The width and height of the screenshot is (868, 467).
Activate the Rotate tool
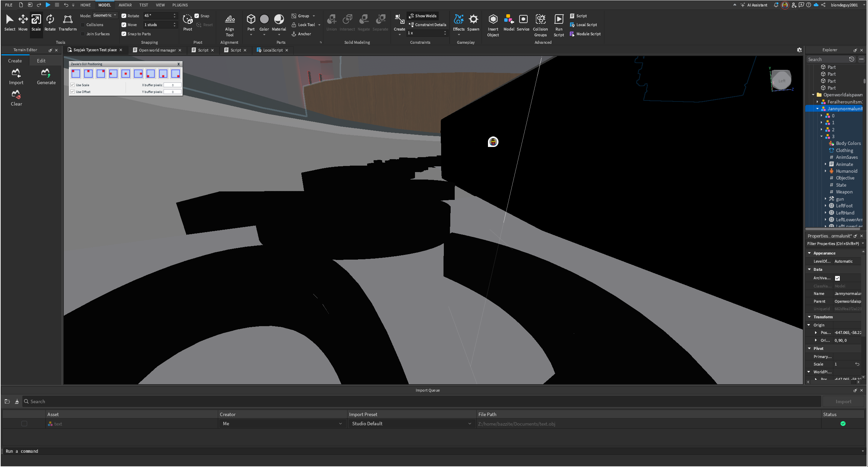coord(50,22)
